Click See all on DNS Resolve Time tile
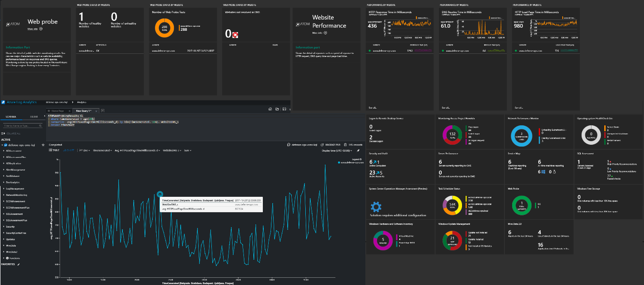 point(446,108)
